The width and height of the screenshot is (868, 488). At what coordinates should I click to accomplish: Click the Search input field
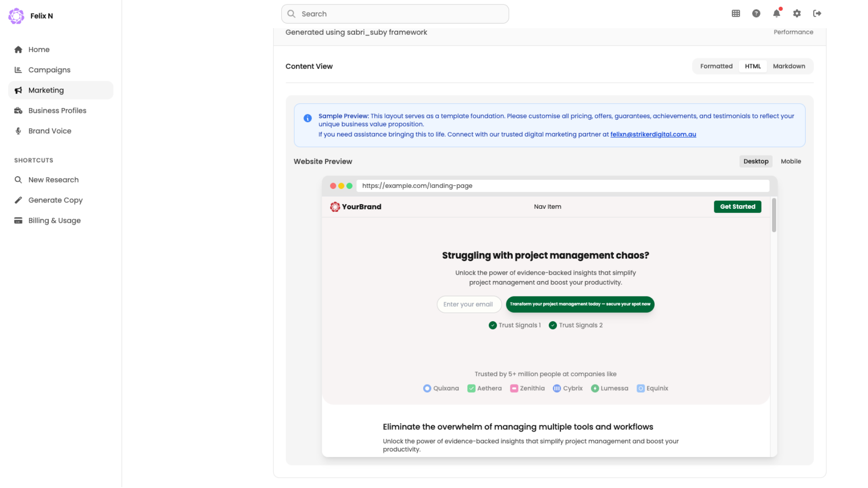coord(395,14)
